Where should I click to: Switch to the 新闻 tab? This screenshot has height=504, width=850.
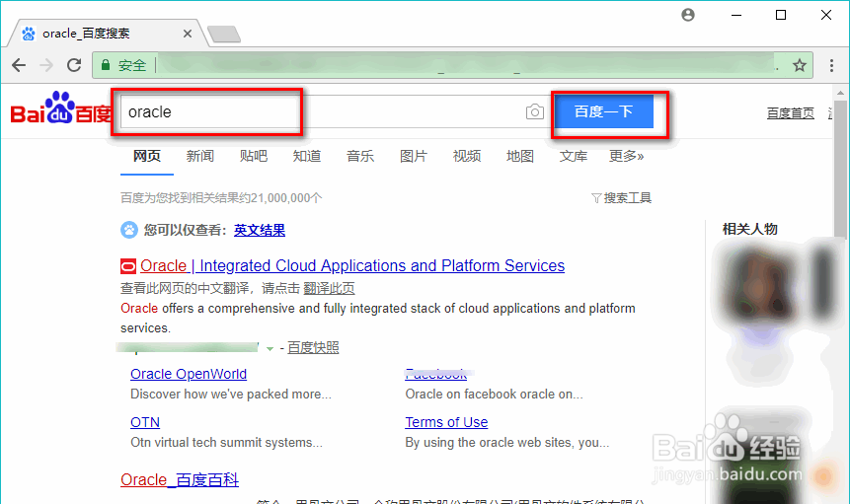(x=200, y=156)
